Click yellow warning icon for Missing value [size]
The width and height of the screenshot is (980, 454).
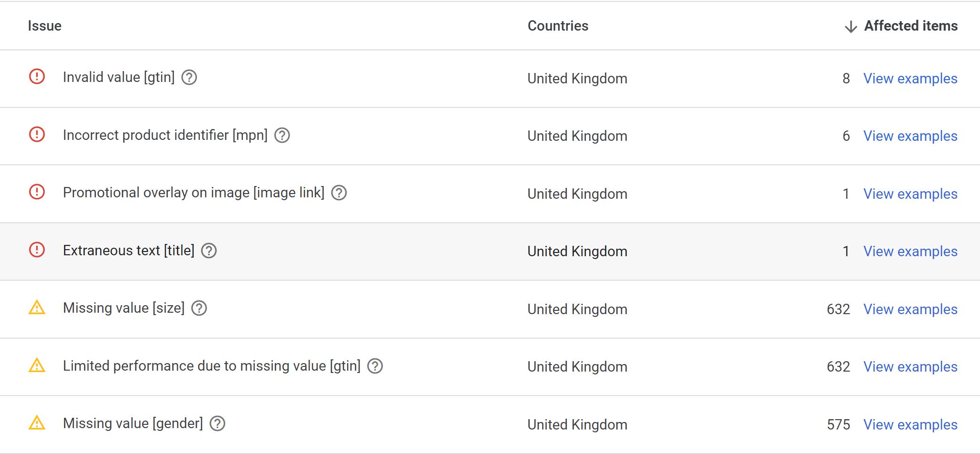[x=37, y=307]
